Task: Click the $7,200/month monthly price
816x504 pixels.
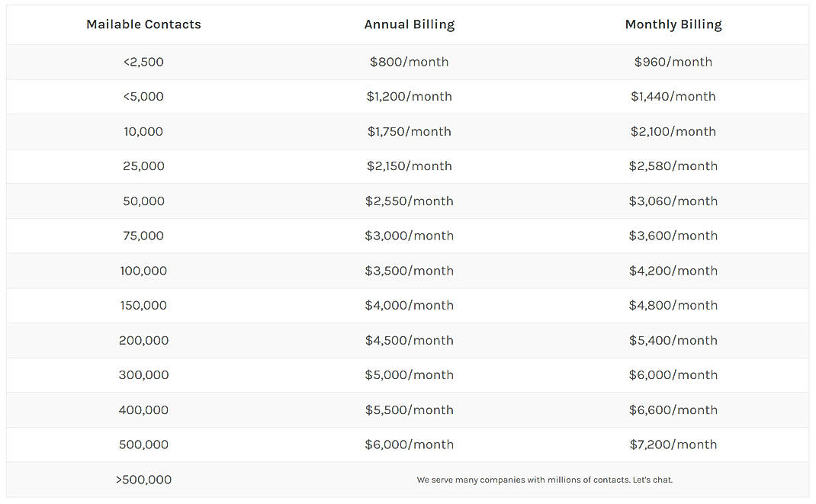Action: pyautogui.click(x=673, y=445)
